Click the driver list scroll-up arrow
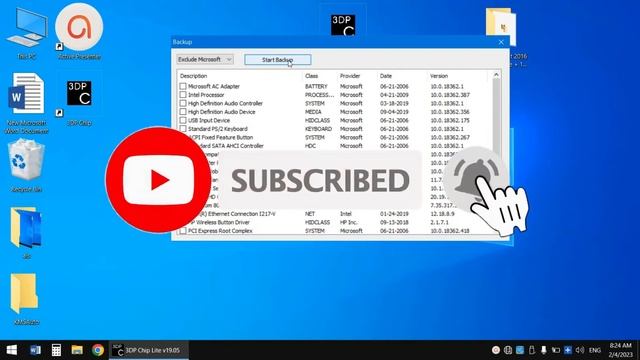The width and height of the screenshot is (640, 360). pos(496,75)
